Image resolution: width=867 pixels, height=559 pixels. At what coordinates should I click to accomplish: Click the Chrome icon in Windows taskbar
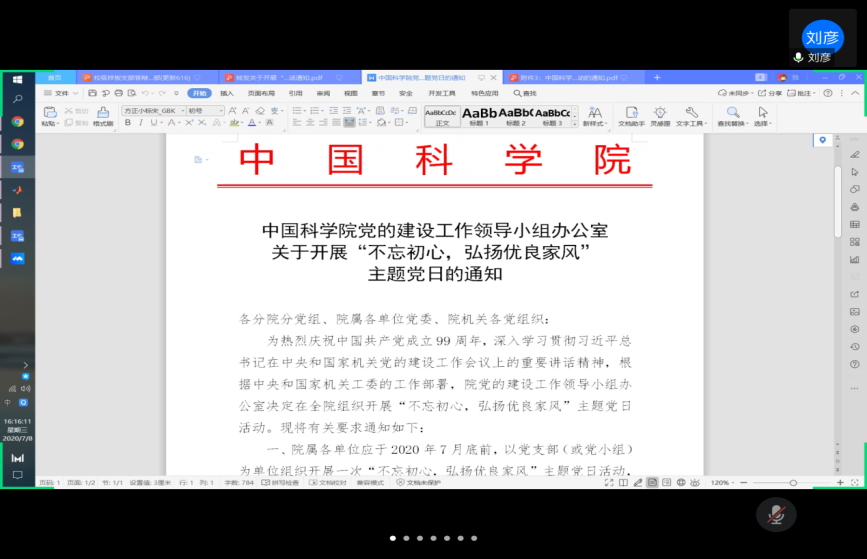point(17,121)
